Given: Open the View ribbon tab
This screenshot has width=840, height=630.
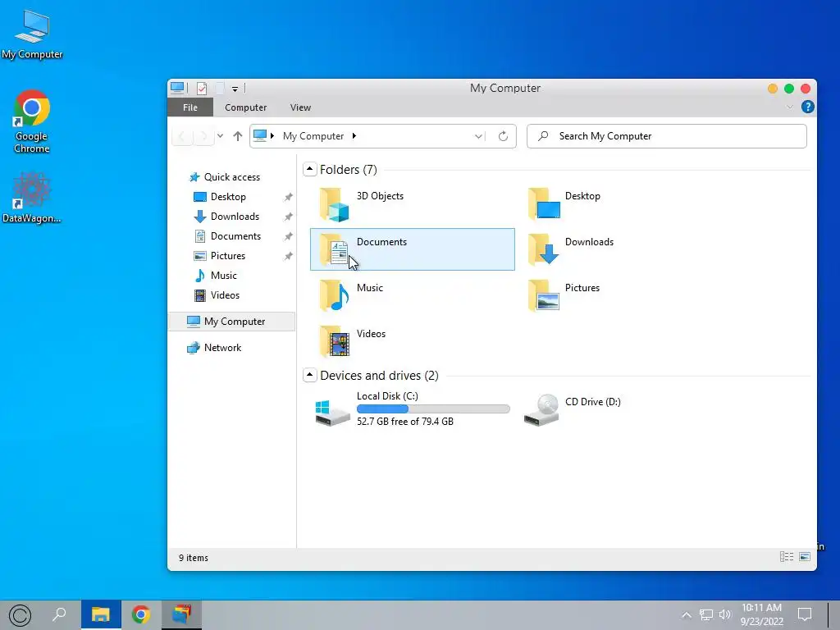Looking at the screenshot, I should coord(300,107).
